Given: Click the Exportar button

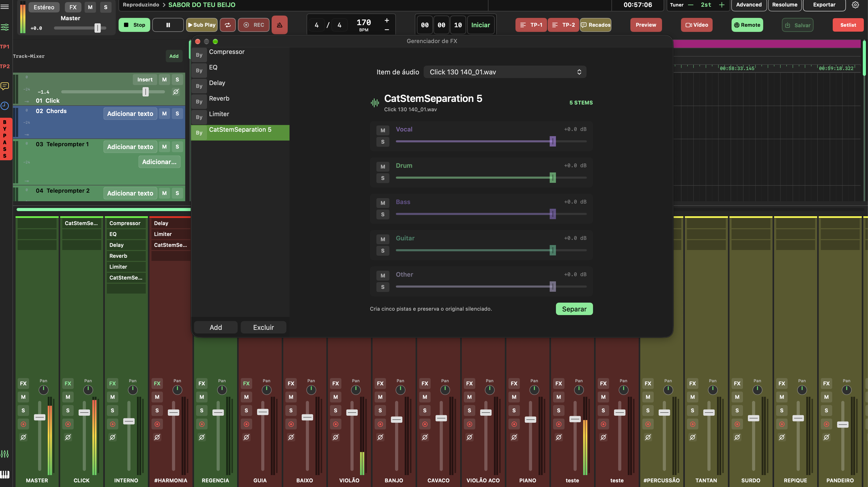Looking at the screenshot, I should coord(824,5).
